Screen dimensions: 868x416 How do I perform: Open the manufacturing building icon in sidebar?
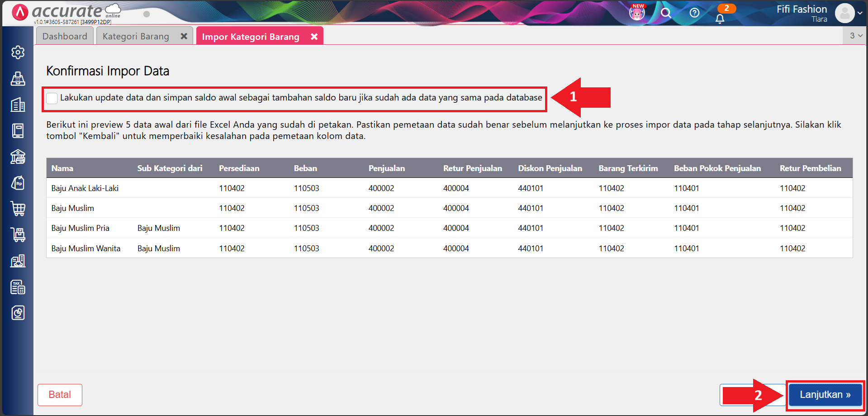[18, 261]
